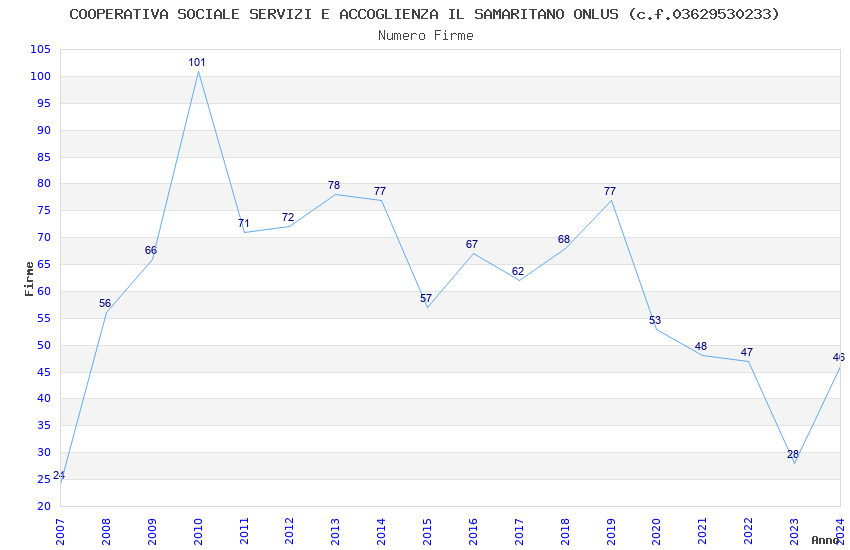Click the Firme y-axis title
Viewport: 850px width, 550px height.
[29, 279]
